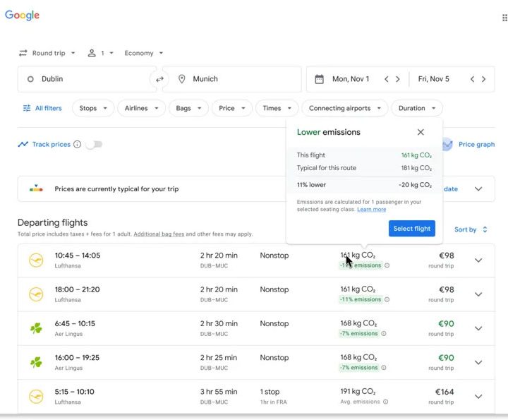
Task: Click Track prices info icon
Action: point(77,144)
